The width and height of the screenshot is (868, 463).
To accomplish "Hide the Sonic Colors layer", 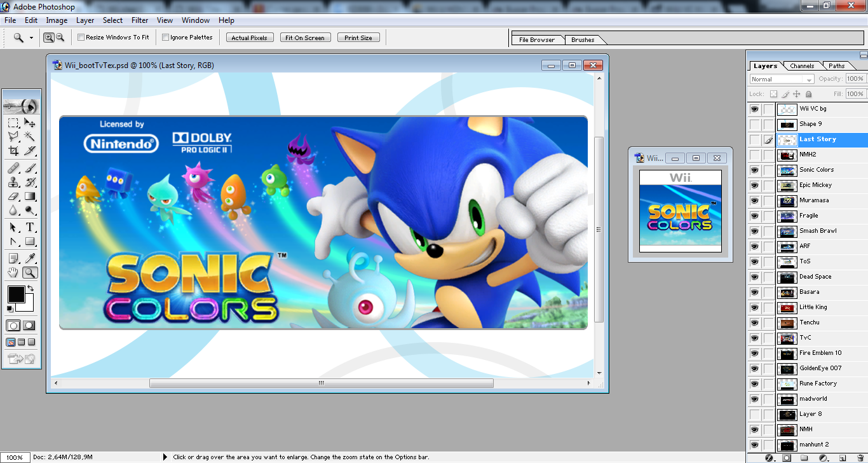I will 755,170.
